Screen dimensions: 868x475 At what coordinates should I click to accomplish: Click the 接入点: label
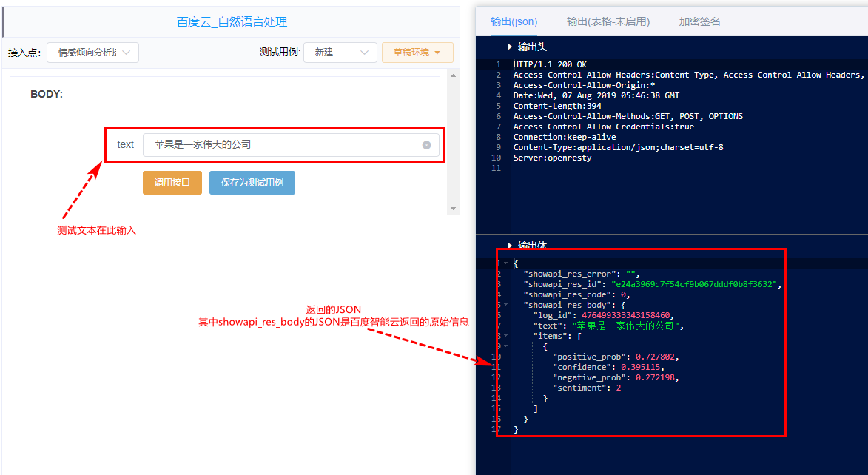(x=24, y=53)
